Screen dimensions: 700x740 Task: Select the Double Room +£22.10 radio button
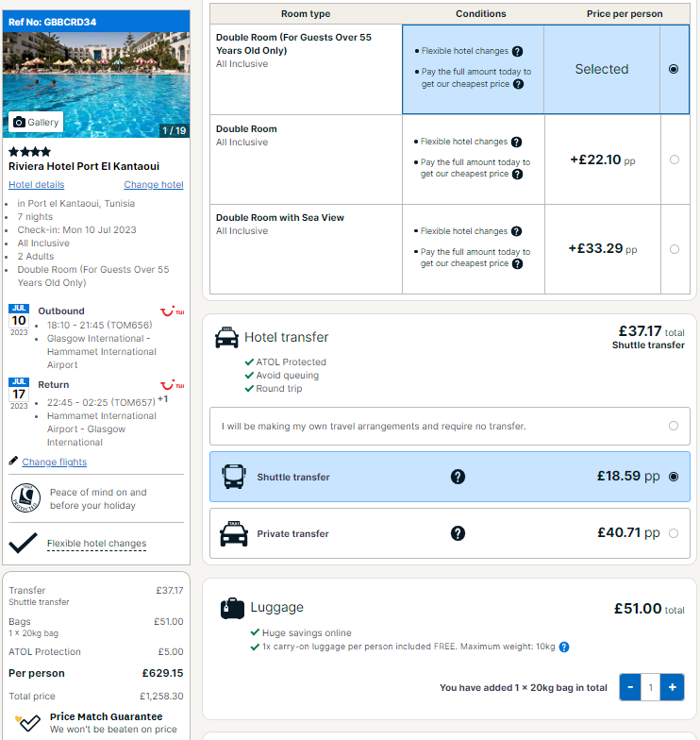click(675, 160)
